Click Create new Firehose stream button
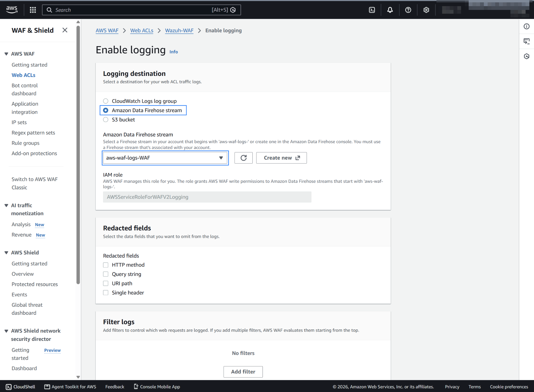The width and height of the screenshot is (534, 392). point(281,158)
